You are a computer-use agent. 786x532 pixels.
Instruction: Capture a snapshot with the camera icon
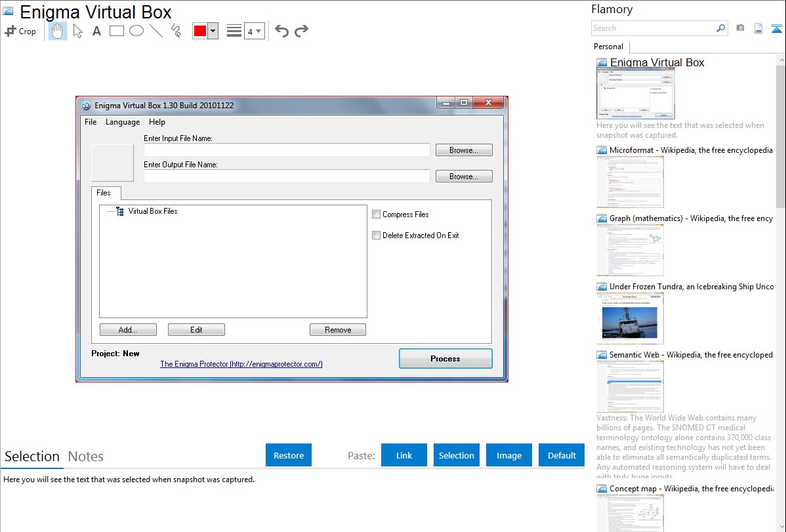(x=740, y=28)
